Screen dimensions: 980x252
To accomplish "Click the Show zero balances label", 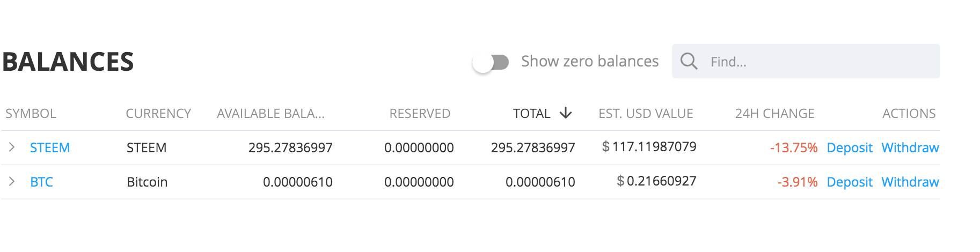I will [590, 61].
